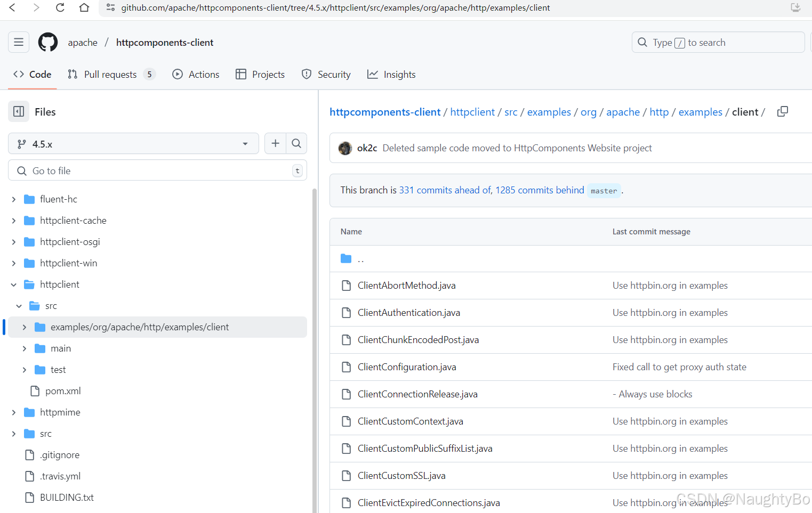Reload the page with the refresh icon
This screenshot has height=513, width=812.
[60, 7]
